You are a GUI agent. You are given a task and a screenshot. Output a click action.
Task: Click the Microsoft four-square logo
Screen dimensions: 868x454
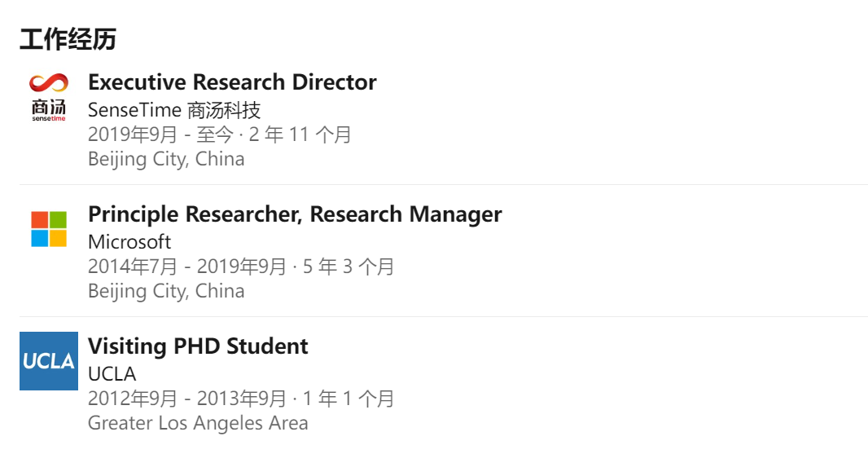(x=49, y=229)
